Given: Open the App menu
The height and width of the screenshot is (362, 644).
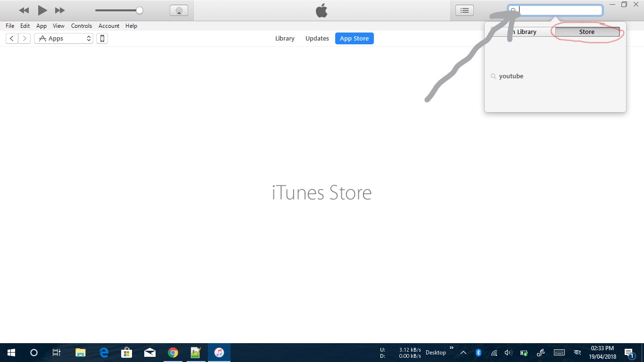Looking at the screenshot, I should (41, 26).
